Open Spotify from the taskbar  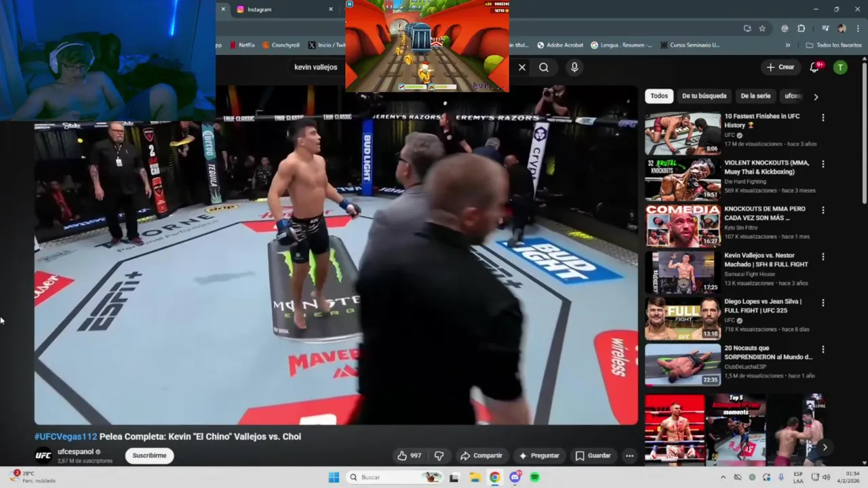click(534, 477)
